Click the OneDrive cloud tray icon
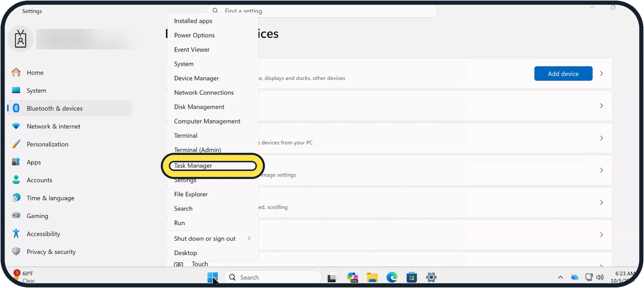 [x=575, y=277]
